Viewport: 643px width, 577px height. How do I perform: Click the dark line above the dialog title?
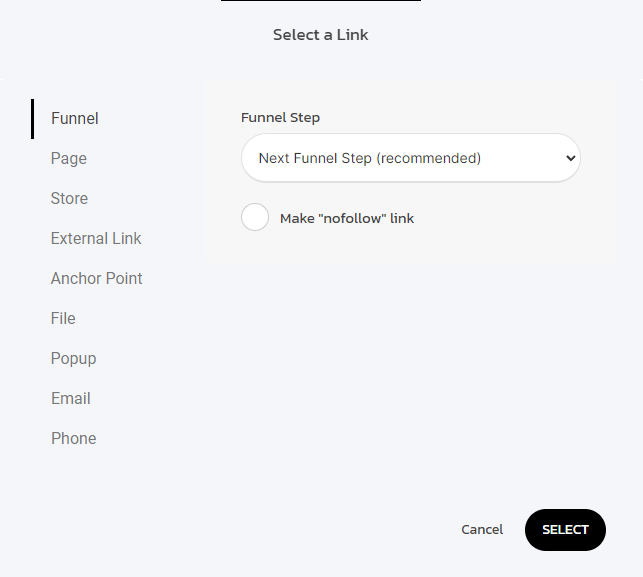pos(320,1)
